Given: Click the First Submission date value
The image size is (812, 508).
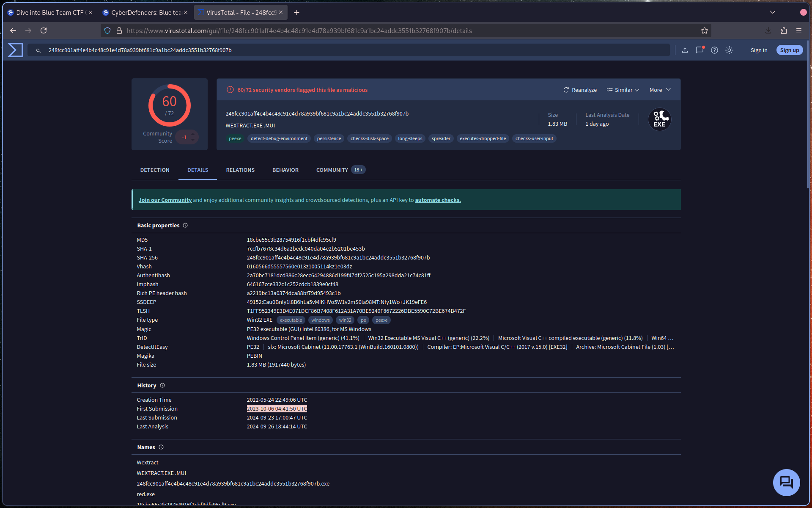Looking at the screenshot, I should click(x=277, y=409).
